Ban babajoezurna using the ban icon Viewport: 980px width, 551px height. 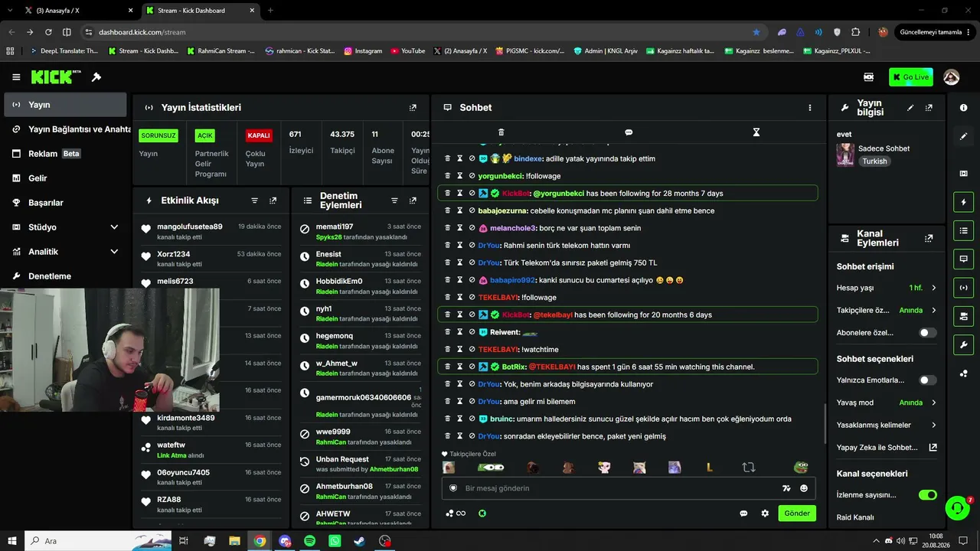472,210
